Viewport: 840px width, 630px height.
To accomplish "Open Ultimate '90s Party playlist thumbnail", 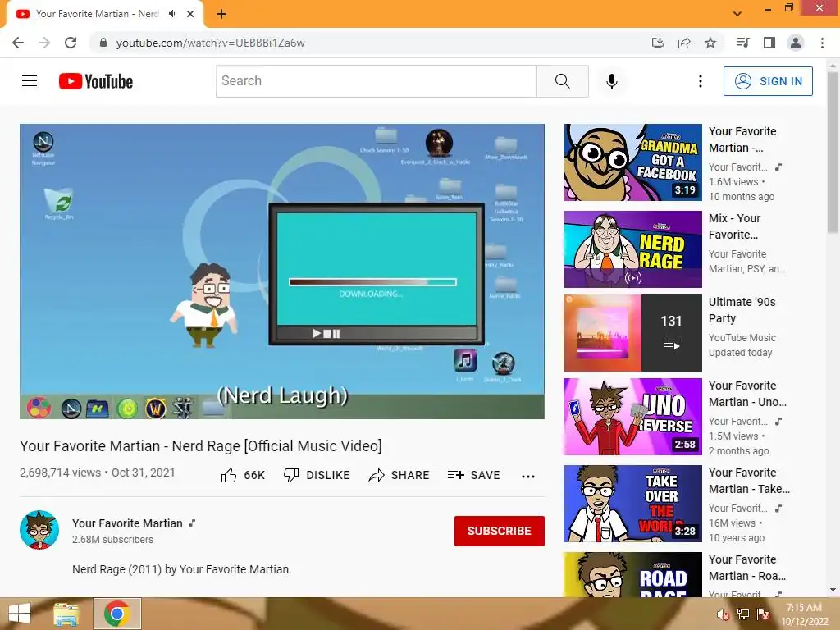I will point(632,333).
